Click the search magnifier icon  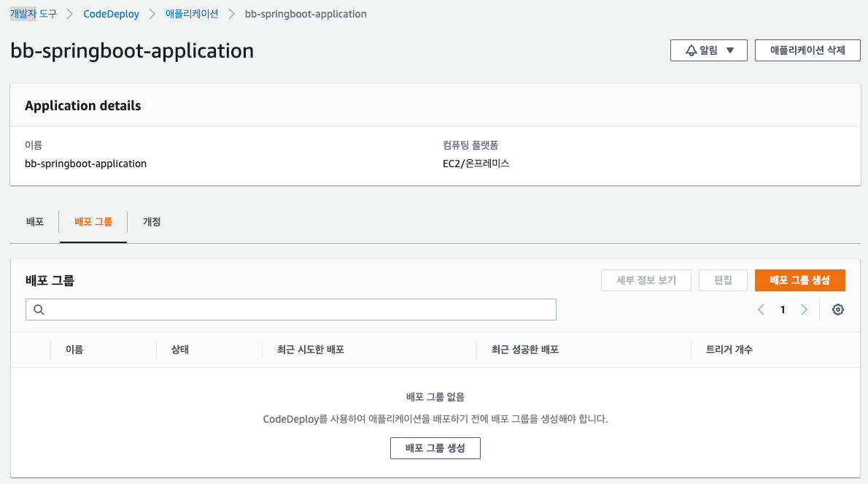click(39, 310)
